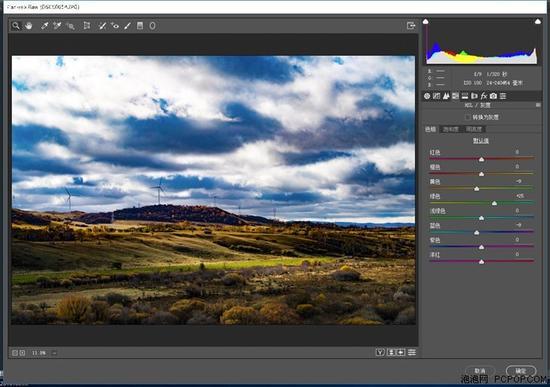Select the Spot Removal brush tool
The width and height of the screenshot is (550, 387).
[x=102, y=26]
